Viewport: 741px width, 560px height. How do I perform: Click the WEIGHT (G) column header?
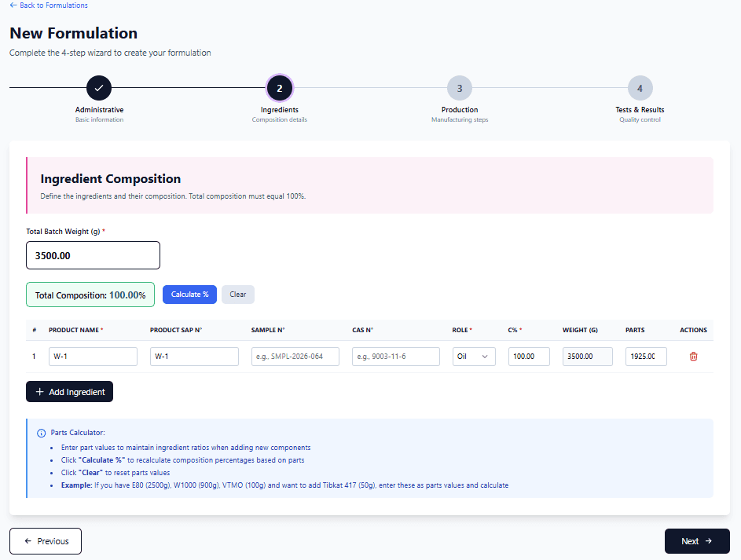coord(580,330)
